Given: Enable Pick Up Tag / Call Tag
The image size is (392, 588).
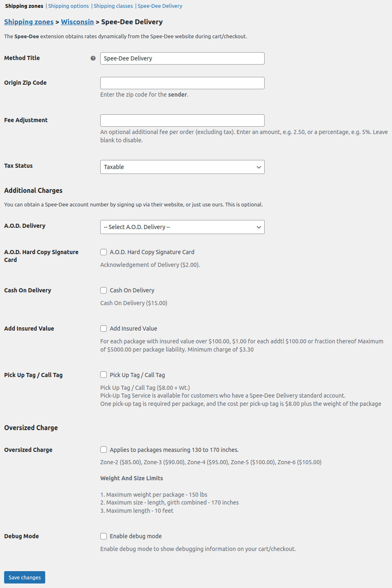Looking at the screenshot, I should point(104,375).
